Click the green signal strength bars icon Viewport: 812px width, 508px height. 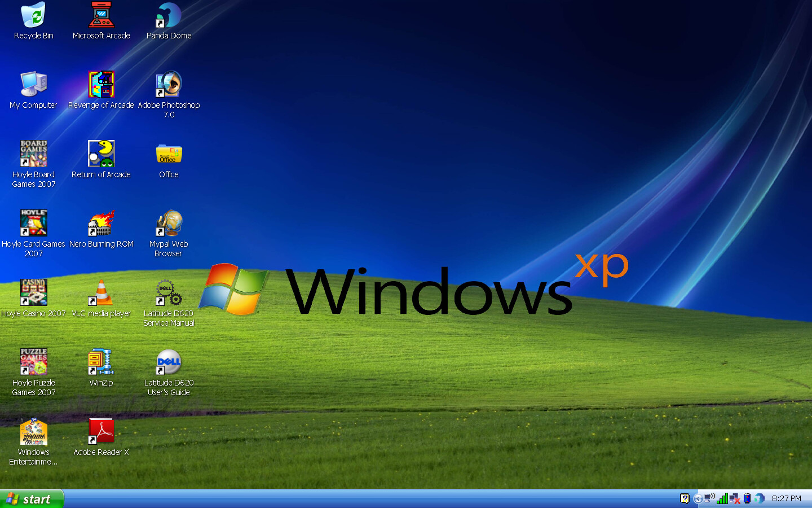(722, 498)
